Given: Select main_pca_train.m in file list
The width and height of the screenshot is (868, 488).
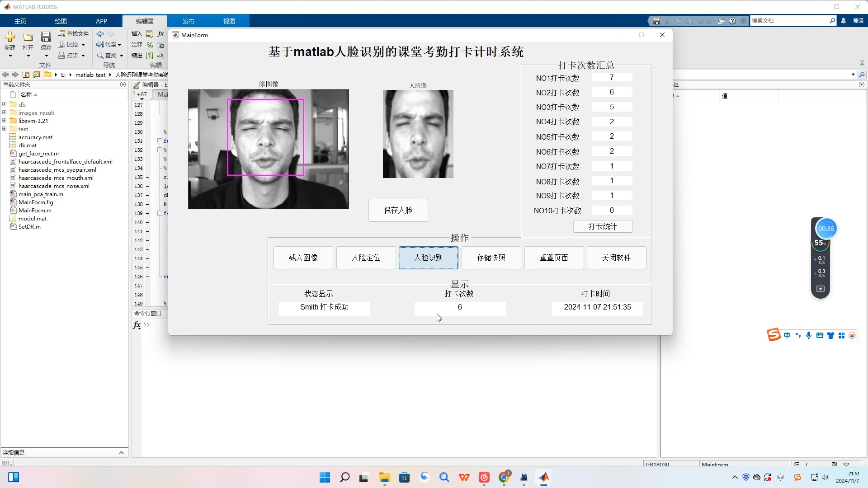Looking at the screenshot, I should pyautogui.click(x=41, y=194).
